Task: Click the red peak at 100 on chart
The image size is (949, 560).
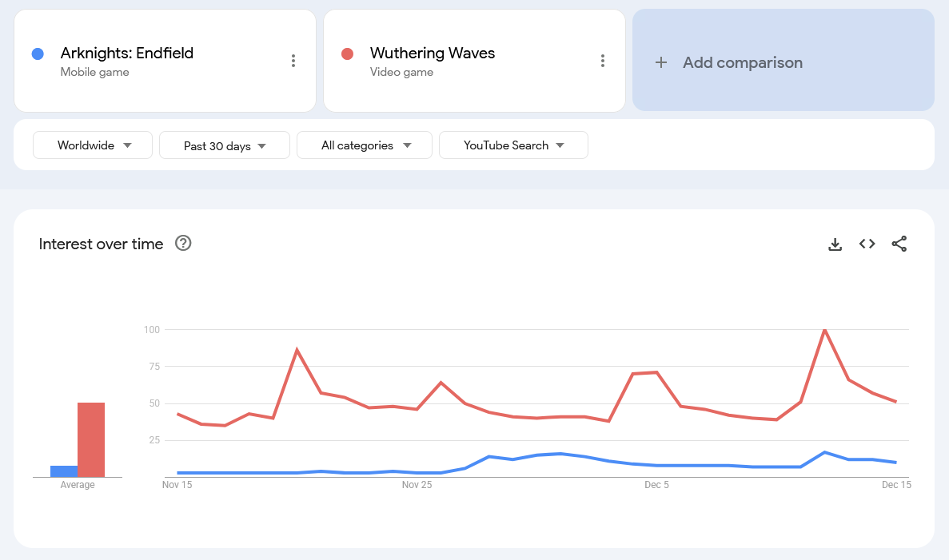Action: (x=824, y=330)
